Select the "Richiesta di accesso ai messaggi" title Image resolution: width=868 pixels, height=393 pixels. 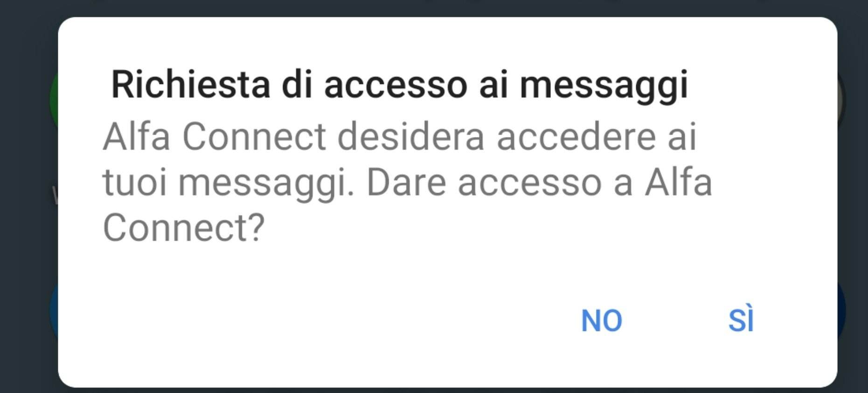click(400, 85)
